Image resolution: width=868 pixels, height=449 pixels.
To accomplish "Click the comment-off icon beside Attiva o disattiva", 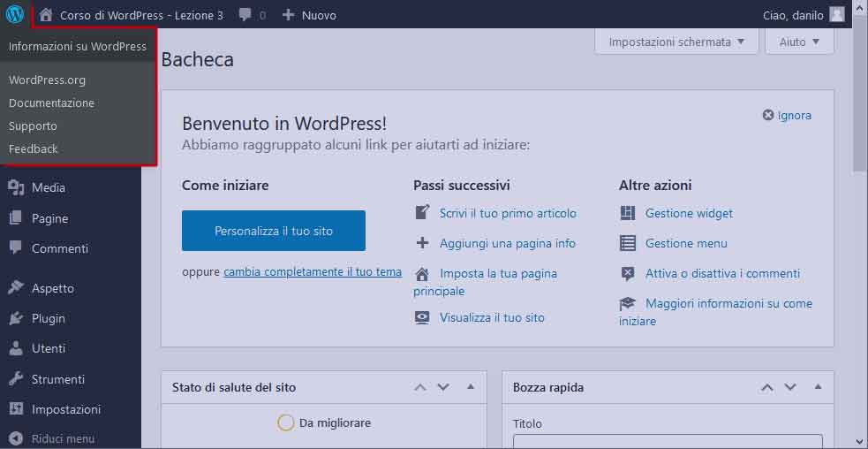I will tap(628, 274).
